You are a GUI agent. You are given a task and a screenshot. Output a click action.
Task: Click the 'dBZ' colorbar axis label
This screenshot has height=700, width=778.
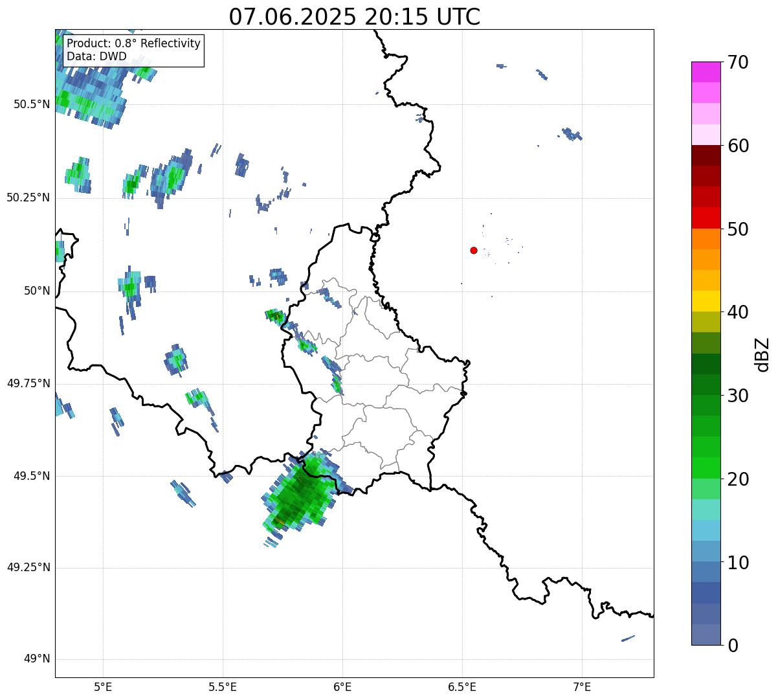(x=762, y=354)
